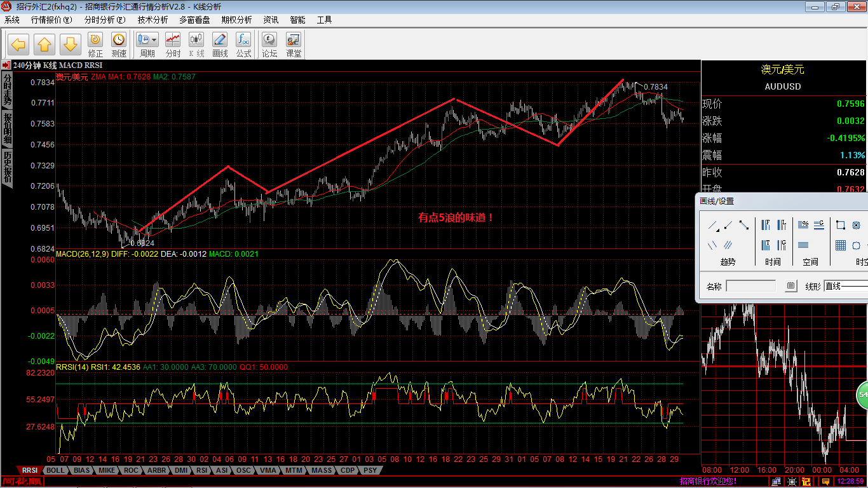Click the 记 notes icon in status bar
Screen dimensions: 868x488
[x=806, y=482]
